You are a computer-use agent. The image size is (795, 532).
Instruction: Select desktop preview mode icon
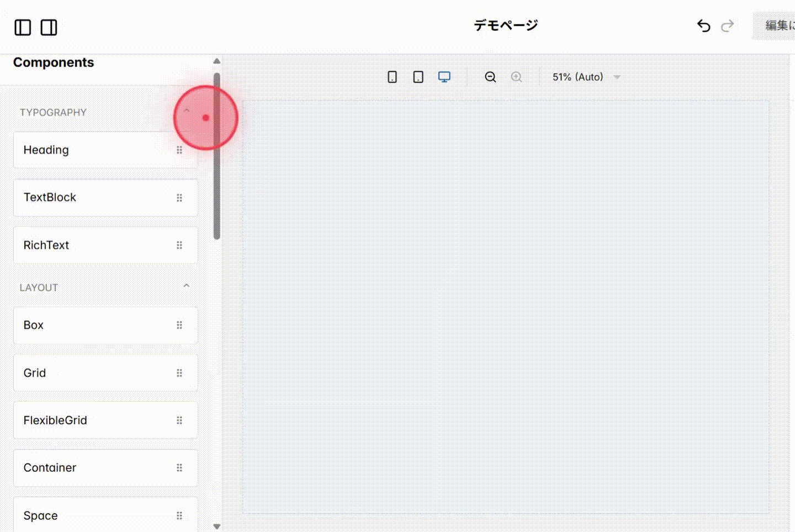pos(444,77)
